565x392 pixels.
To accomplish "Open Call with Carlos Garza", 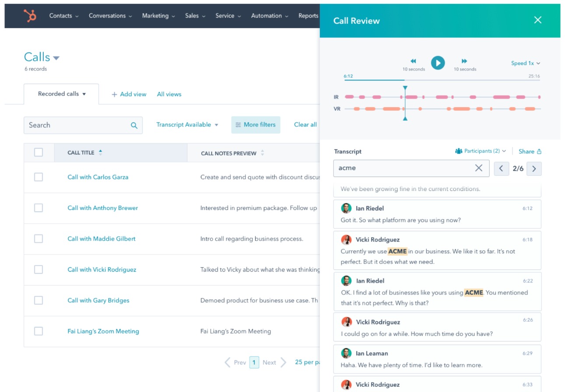I will pos(98,177).
